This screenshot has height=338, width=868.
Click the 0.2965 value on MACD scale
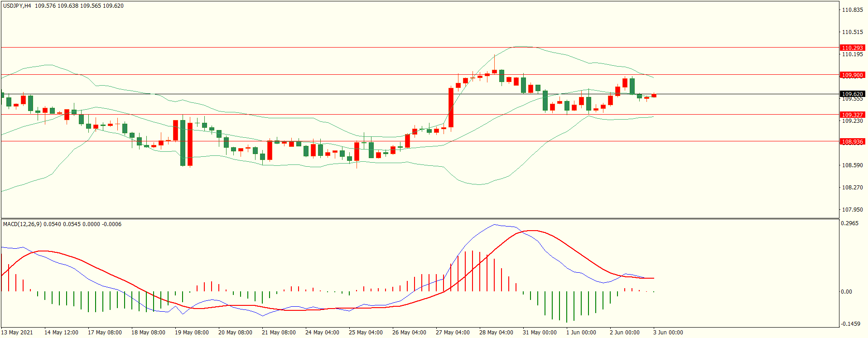tap(849, 223)
